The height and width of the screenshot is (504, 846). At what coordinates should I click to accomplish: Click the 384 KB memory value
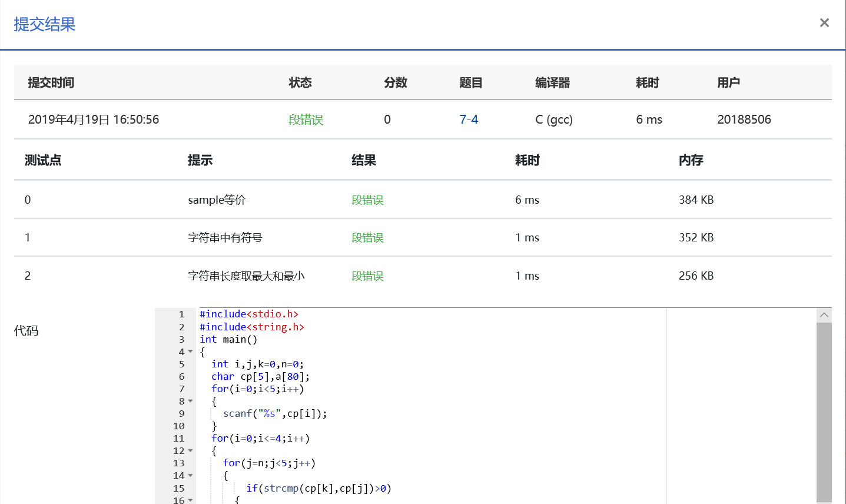(x=696, y=200)
